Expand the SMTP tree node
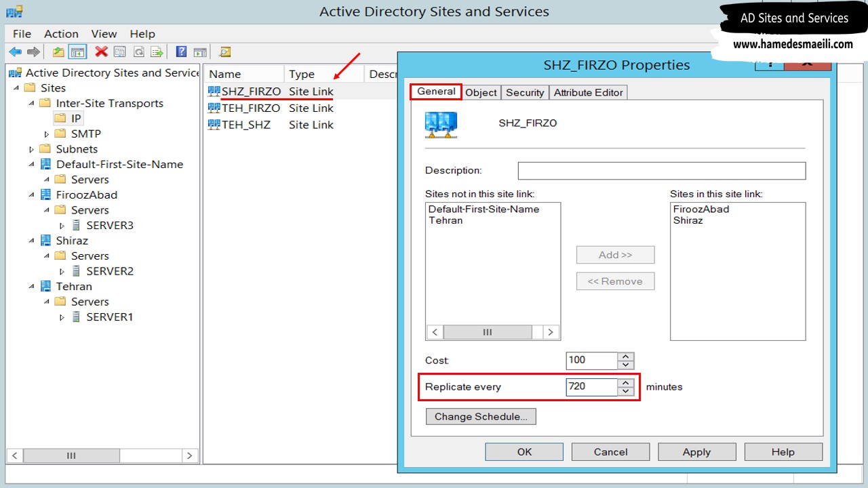Screen dimensions: 868x488 point(46,134)
